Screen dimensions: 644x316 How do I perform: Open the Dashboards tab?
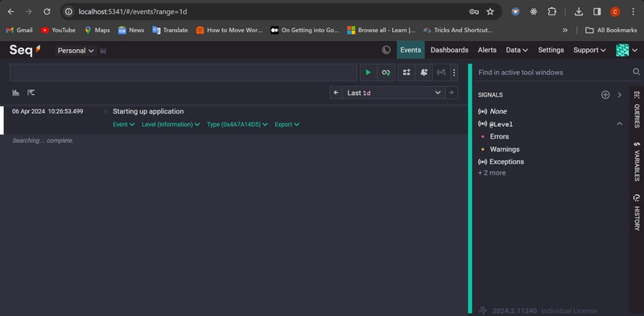pyautogui.click(x=449, y=50)
